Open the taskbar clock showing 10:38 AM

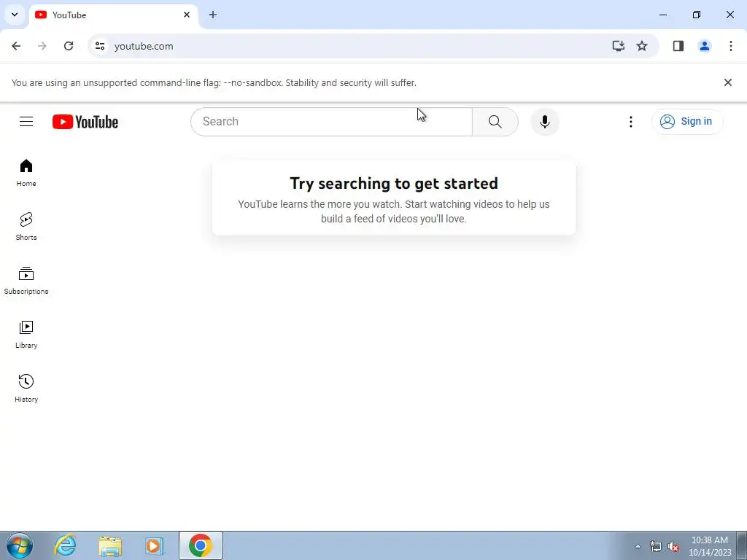pos(710,546)
